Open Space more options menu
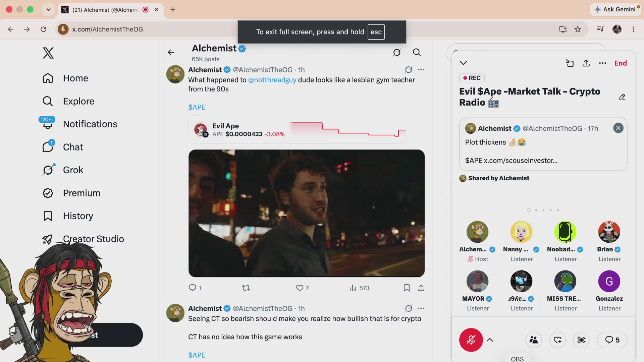644x362 pixels. (x=602, y=63)
